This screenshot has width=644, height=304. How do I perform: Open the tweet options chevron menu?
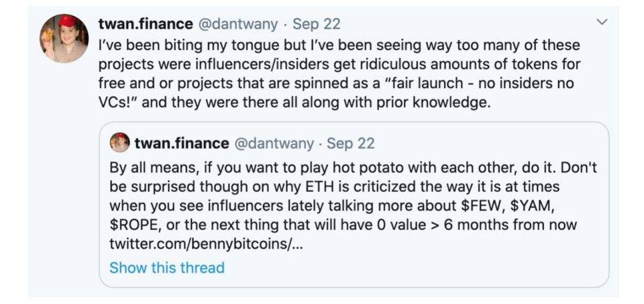[602, 23]
